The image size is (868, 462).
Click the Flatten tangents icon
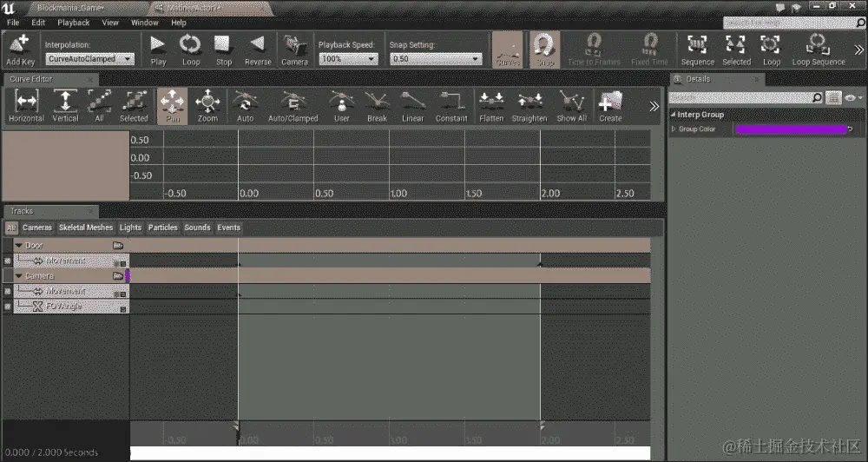pyautogui.click(x=491, y=106)
